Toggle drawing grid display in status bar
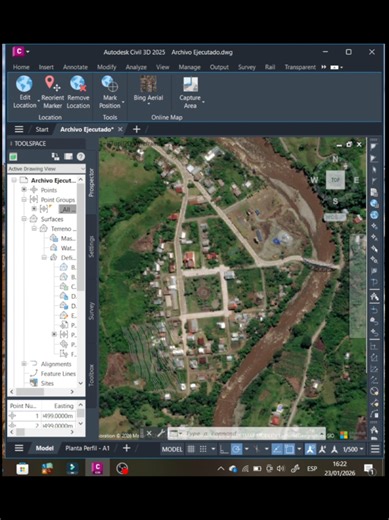This screenshot has height=520, width=389. 191,449
